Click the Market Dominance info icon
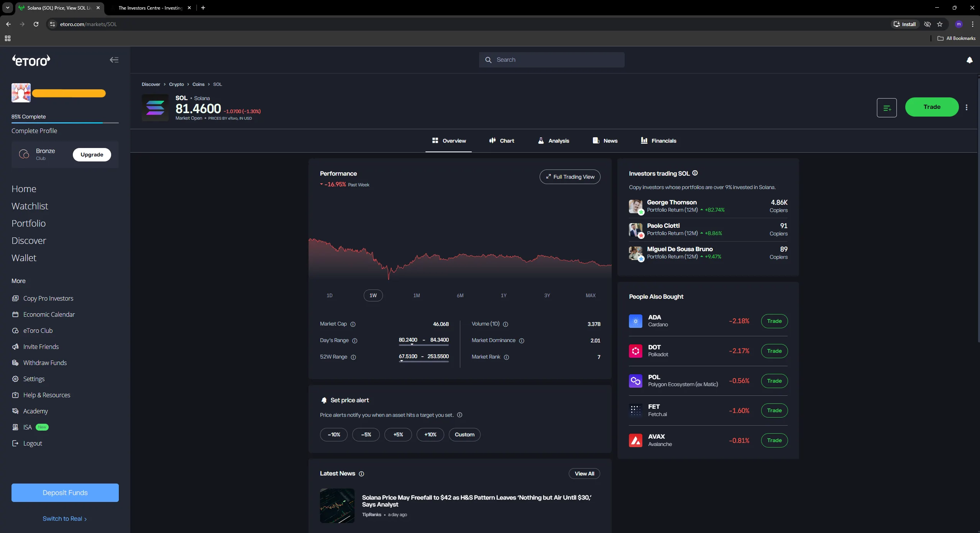 click(522, 341)
